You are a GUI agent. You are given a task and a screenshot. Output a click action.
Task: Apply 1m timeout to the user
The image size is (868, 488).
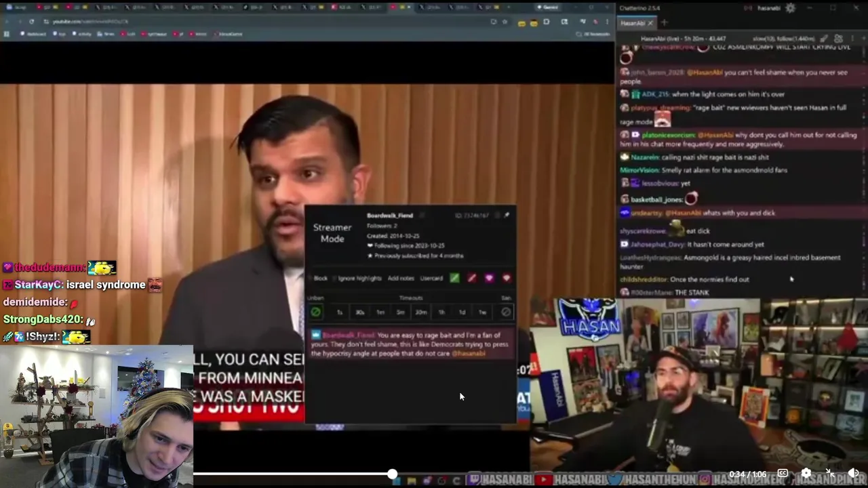(380, 312)
